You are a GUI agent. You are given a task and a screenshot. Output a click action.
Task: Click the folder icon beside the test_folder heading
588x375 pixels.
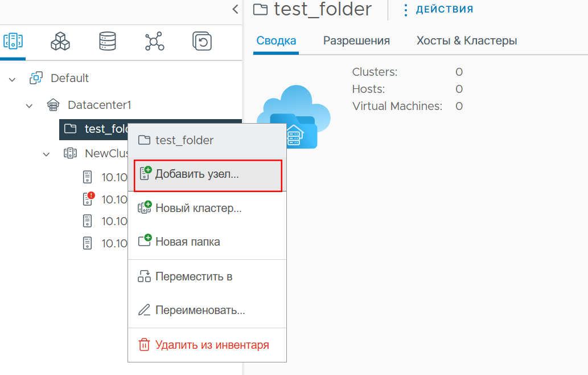[x=261, y=9]
